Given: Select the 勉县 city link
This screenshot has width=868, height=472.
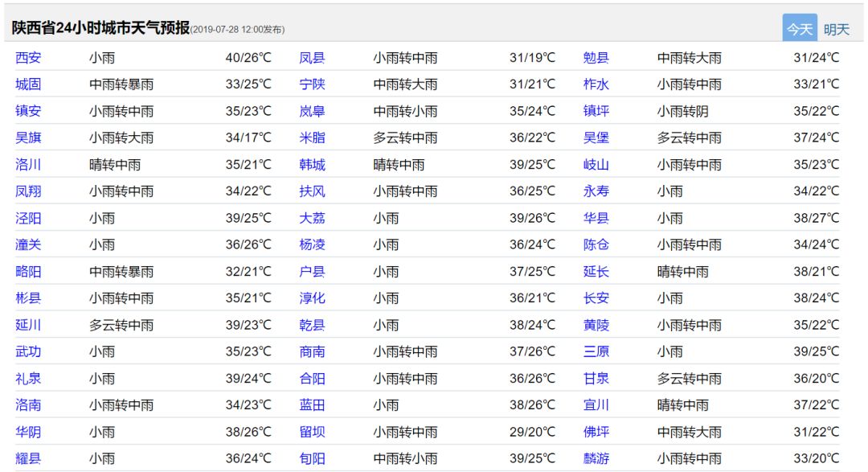Looking at the screenshot, I should (596, 58).
